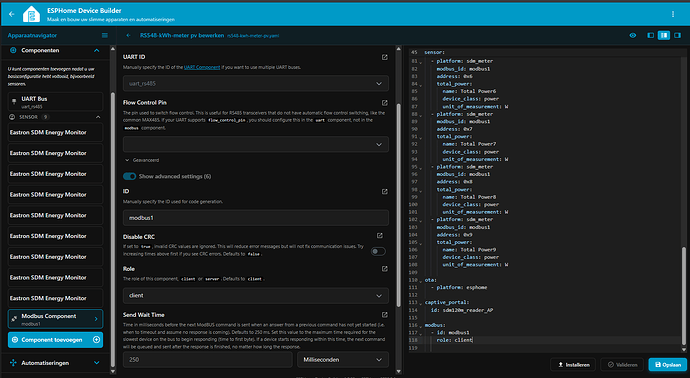Open Flow Control Pin help link icon
Image resolution: width=690 pixels, height=378 pixels.
click(385, 103)
